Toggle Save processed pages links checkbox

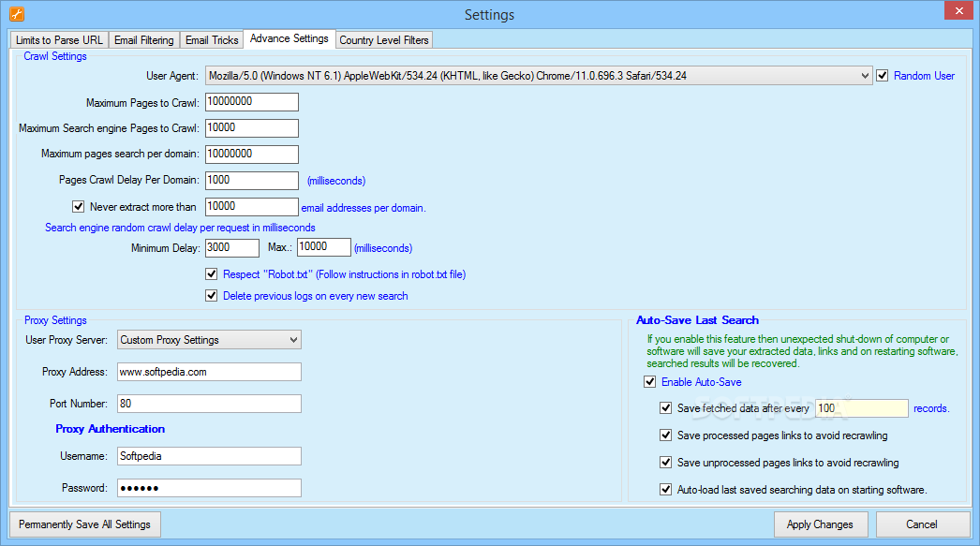[665, 435]
